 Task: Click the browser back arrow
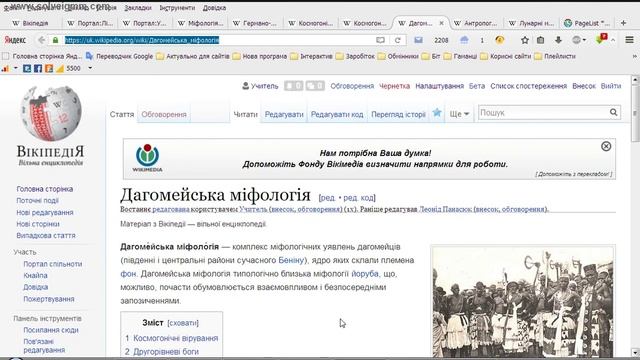pos(41,40)
